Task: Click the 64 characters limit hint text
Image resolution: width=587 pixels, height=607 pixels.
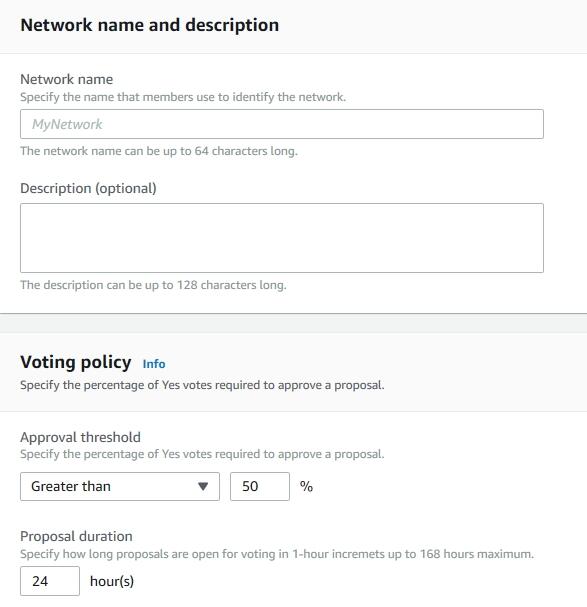Action: point(159,151)
